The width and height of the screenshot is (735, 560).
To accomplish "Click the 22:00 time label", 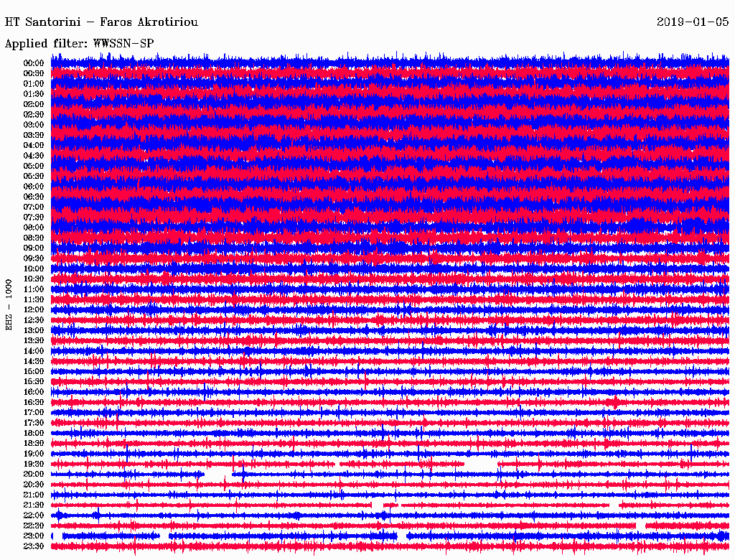I will coord(33,515).
